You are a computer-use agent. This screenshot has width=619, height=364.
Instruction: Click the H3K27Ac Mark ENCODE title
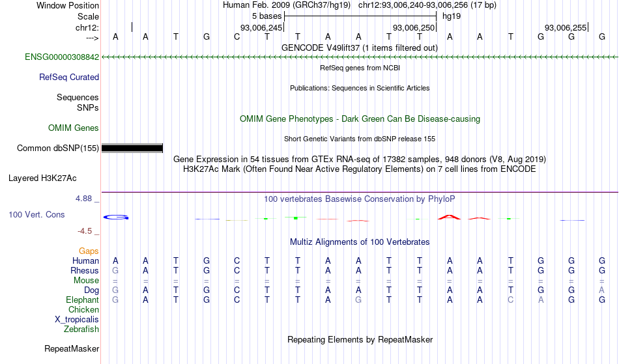[360, 169]
